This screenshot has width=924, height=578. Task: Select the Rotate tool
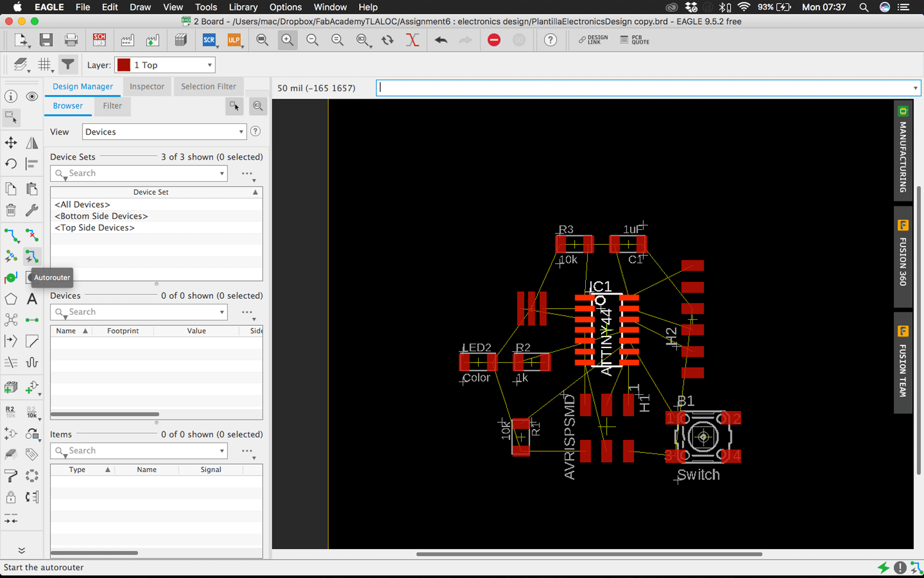pyautogui.click(x=11, y=164)
